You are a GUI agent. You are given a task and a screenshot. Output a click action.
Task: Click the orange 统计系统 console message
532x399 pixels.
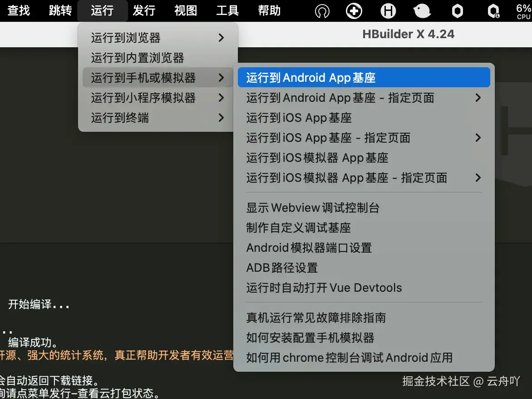coord(116,355)
